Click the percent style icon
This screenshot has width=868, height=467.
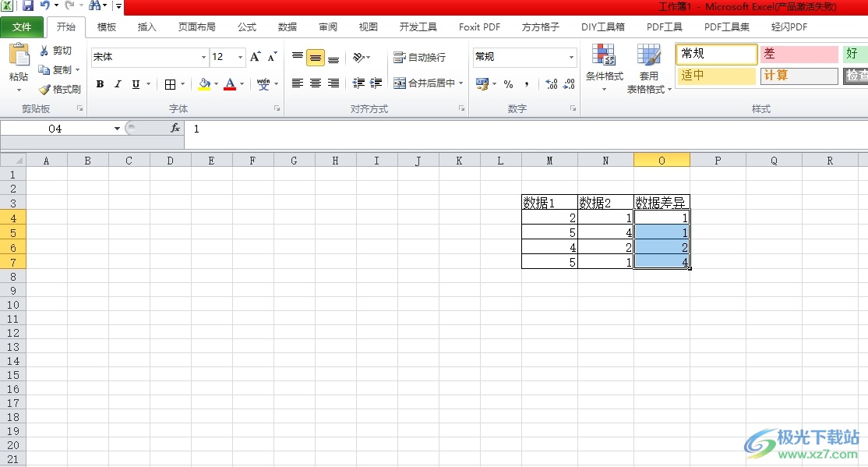click(508, 84)
